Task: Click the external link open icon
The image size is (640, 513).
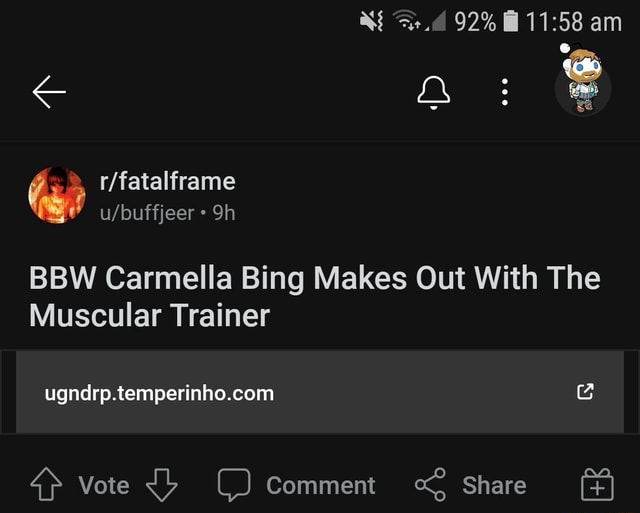Action: (585, 391)
